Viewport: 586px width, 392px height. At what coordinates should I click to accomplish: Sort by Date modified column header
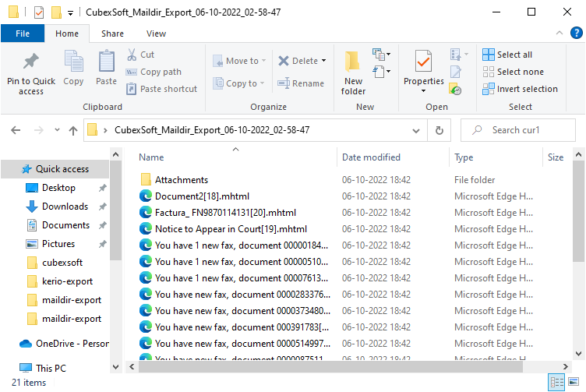[x=371, y=157]
